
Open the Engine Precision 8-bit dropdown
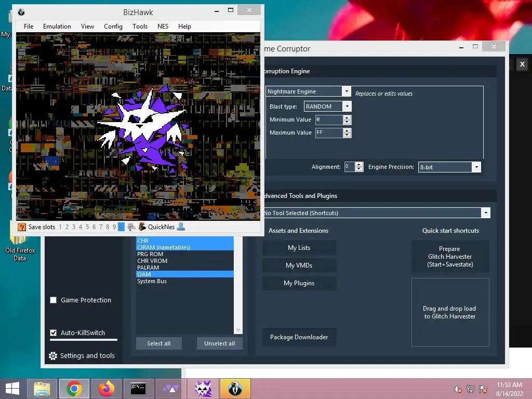point(476,167)
